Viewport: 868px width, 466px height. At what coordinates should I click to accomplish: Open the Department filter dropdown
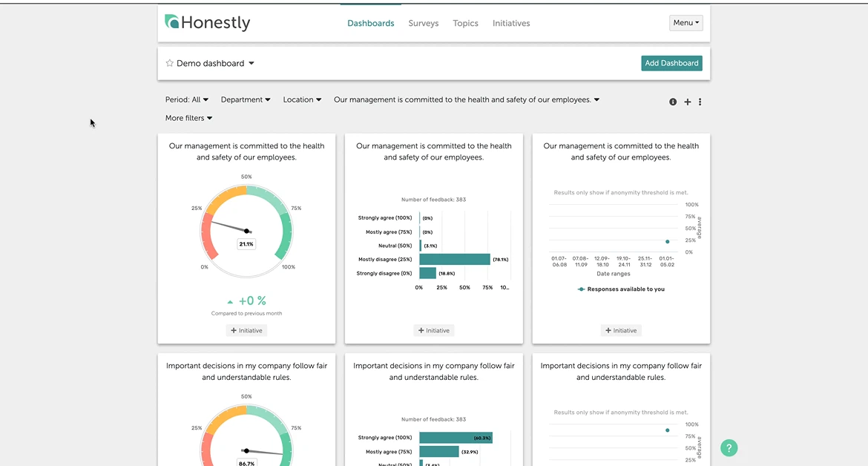[x=246, y=99]
